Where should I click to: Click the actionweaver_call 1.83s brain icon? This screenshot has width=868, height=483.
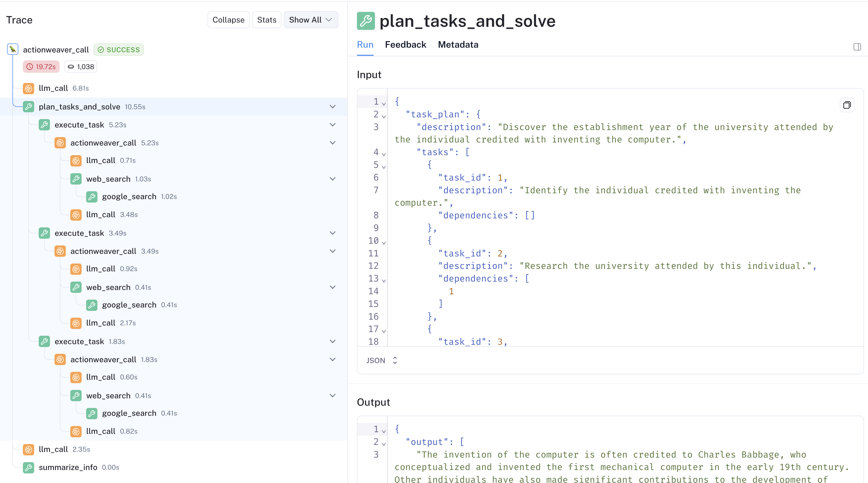point(60,359)
